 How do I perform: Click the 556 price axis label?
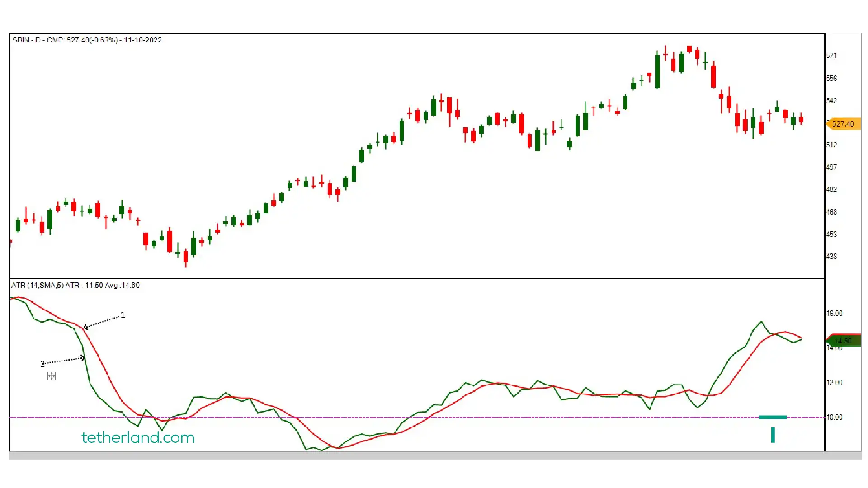coord(831,78)
